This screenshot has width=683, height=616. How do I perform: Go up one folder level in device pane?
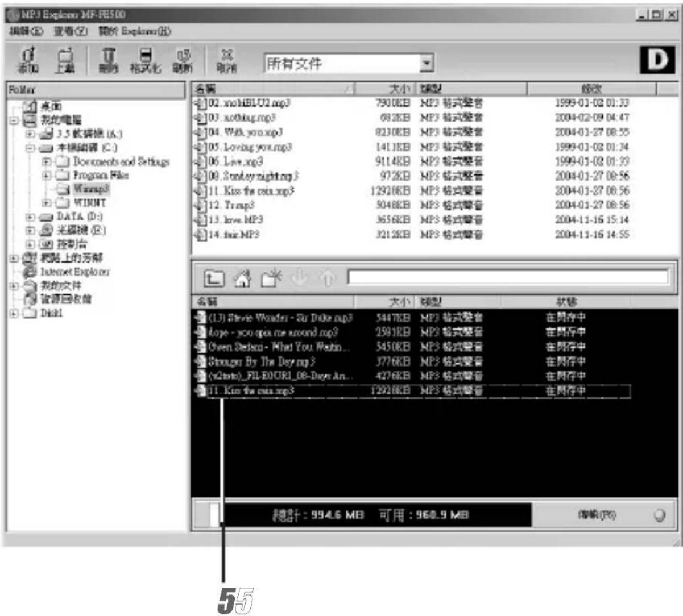[x=214, y=278]
